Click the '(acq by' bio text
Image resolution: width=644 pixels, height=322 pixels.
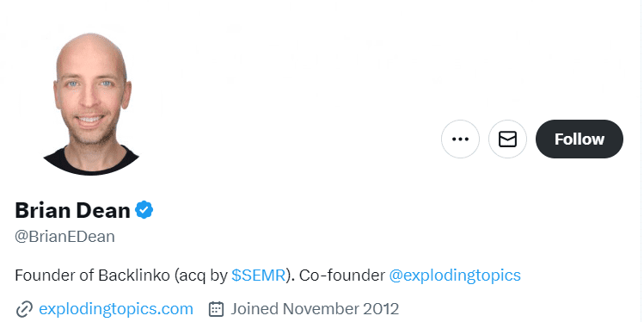pos(200,276)
